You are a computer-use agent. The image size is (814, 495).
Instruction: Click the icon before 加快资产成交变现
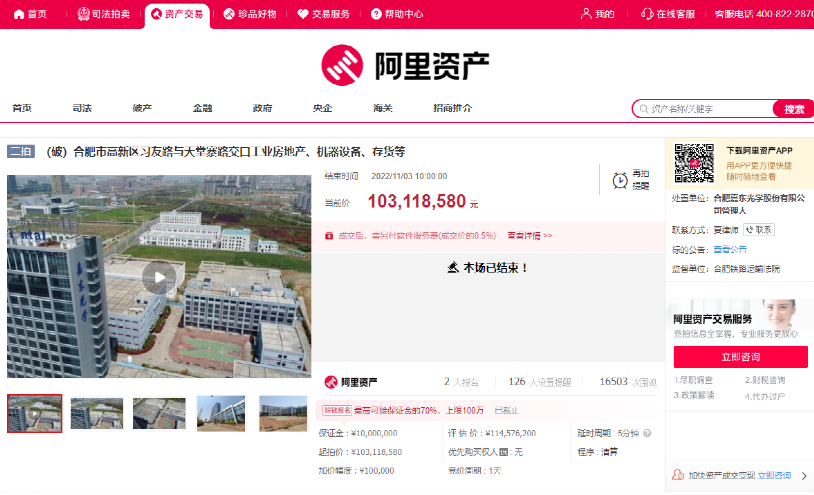tap(677, 475)
